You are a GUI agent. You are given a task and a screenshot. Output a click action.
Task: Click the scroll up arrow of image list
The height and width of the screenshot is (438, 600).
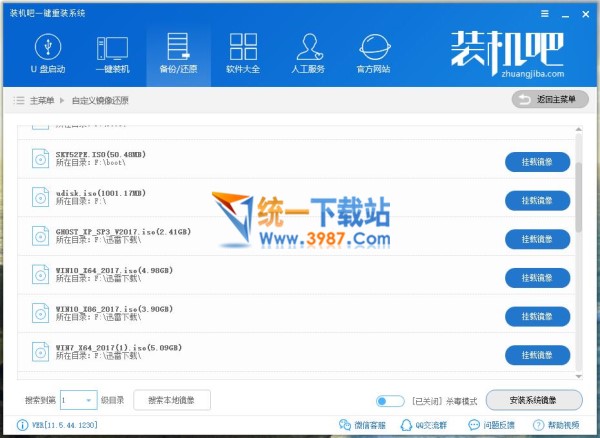579,130
